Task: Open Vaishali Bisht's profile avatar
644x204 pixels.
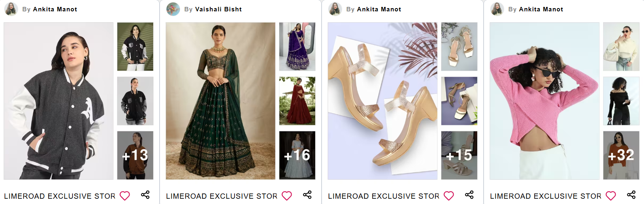Action: (x=173, y=9)
